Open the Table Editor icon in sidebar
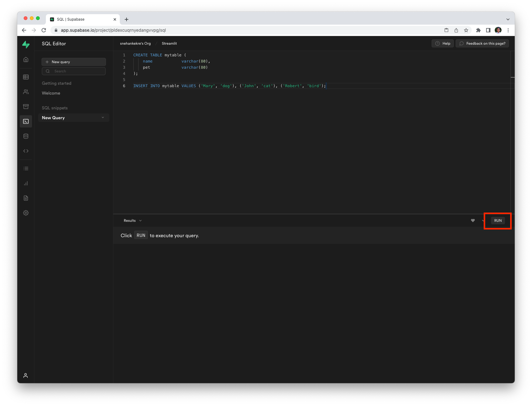The image size is (532, 406). [26, 77]
